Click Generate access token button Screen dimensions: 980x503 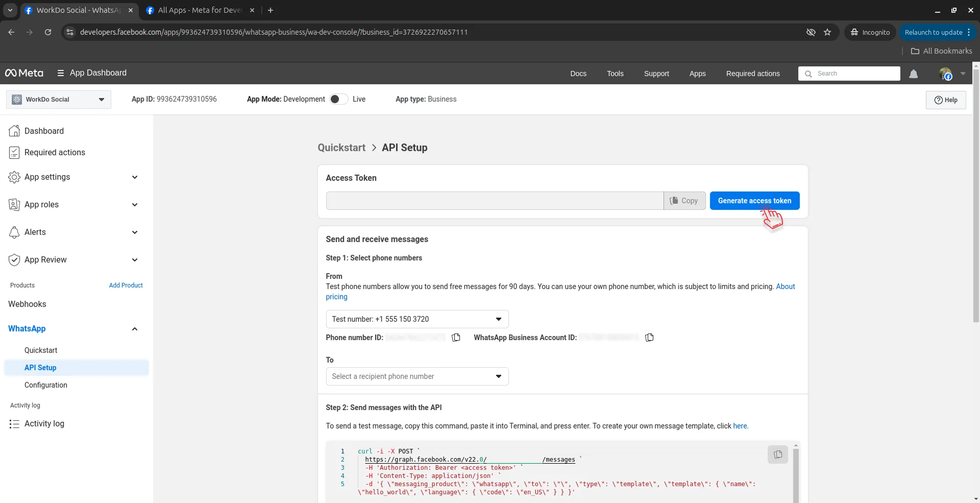pos(754,201)
